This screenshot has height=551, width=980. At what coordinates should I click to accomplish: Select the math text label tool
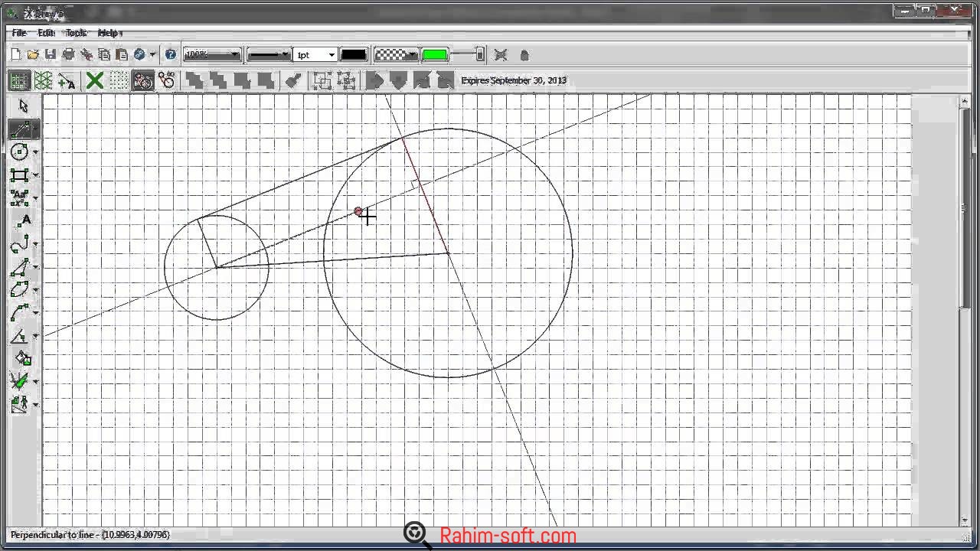click(20, 198)
